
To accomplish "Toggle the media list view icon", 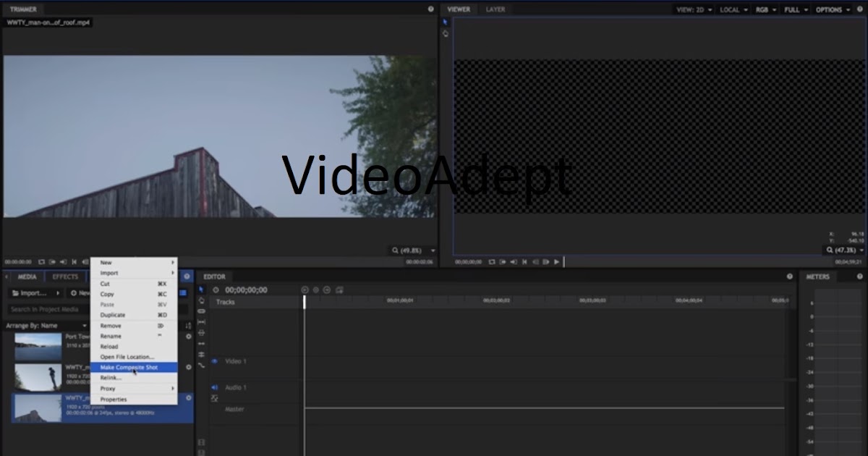I will [x=183, y=293].
